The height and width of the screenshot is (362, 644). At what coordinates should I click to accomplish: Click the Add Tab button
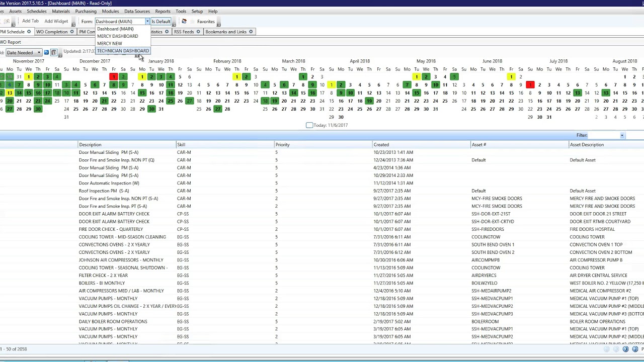(x=30, y=21)
